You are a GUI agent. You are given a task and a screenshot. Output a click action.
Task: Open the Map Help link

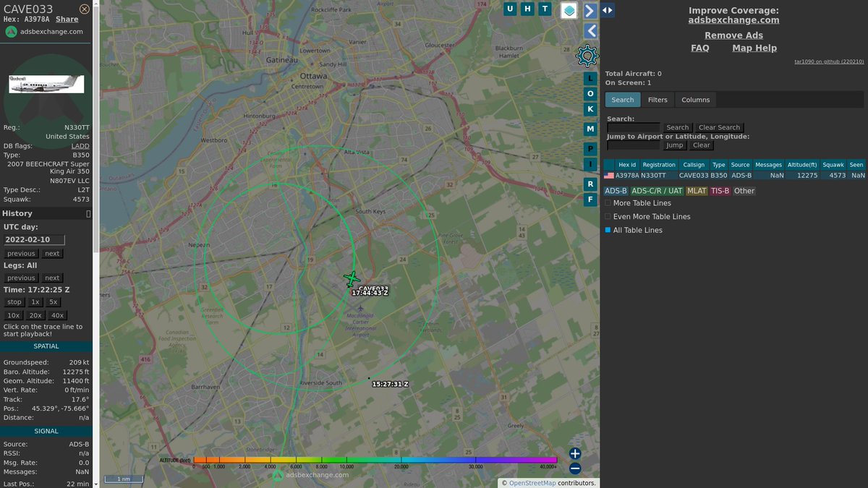tap(754, 48)
